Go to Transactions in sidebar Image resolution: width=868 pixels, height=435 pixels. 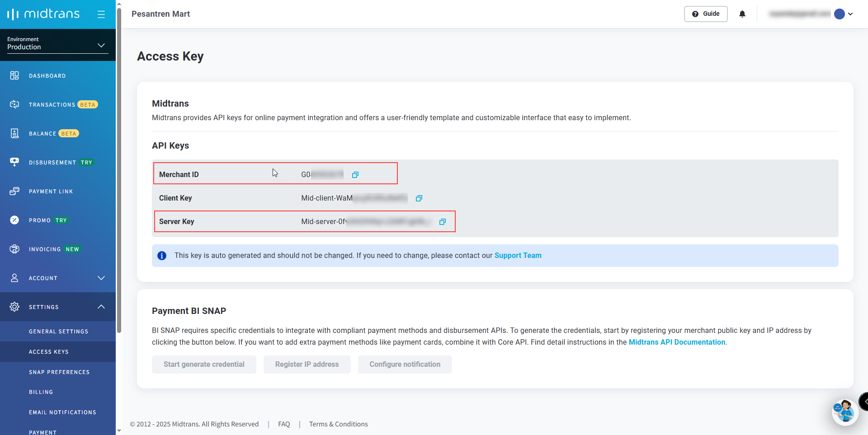pos(52,105)
